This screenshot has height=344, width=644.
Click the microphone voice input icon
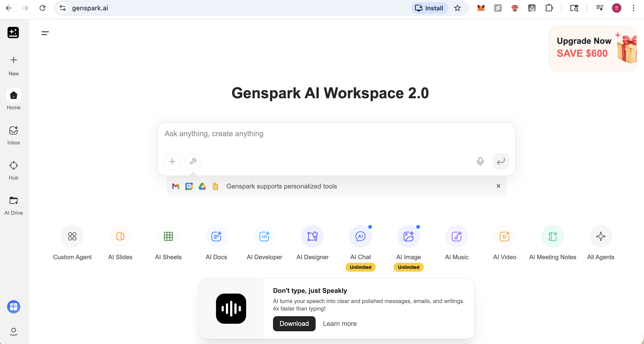click(480, 161)
